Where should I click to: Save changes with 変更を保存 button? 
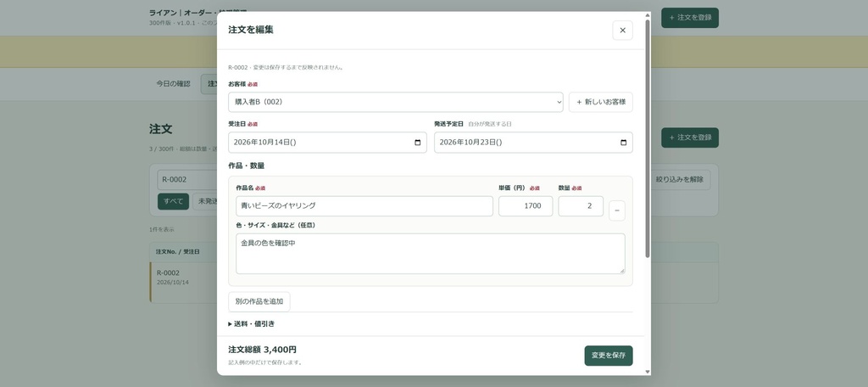[x=609, y=356]
